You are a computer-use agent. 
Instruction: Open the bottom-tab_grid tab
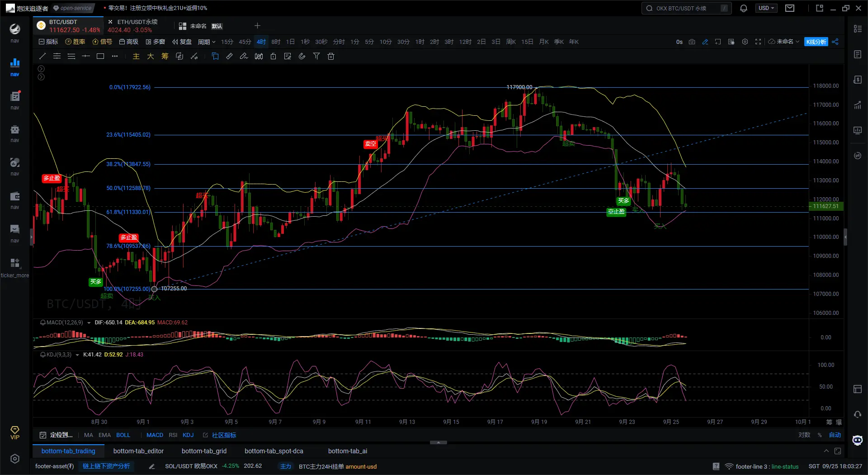click(204, 451)
